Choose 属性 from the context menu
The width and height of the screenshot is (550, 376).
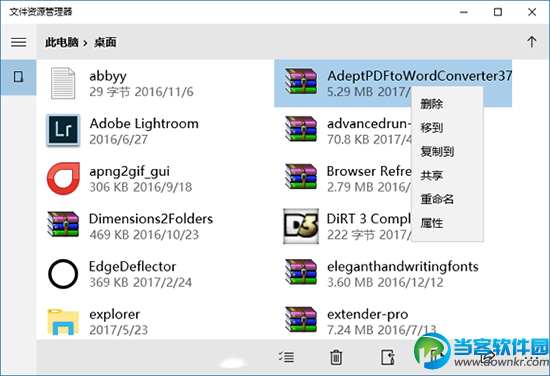(x=431, y=223)
